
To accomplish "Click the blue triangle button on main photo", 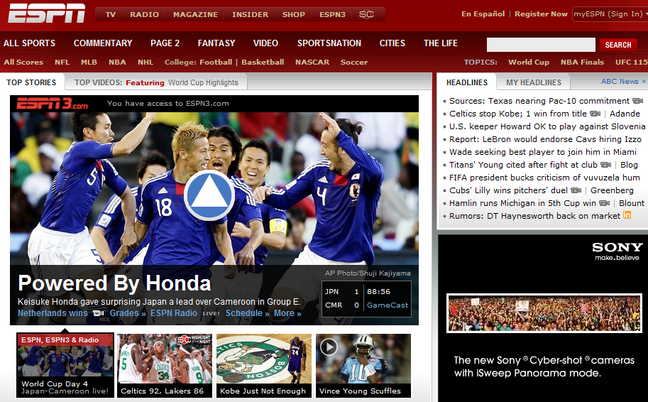I will pos(210,195).
